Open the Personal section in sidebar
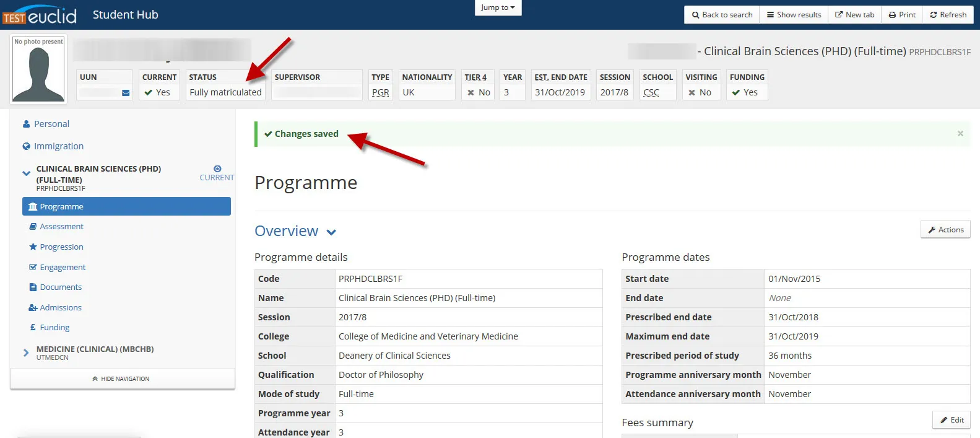The width and height of the screenshot is (980, 438). (51, 124)
